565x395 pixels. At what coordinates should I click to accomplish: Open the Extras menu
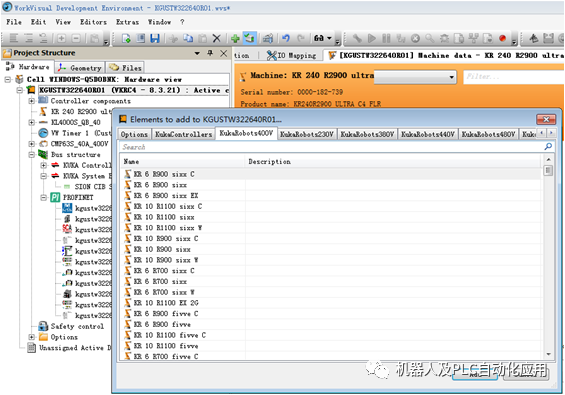pyautogui.click(x=127, y=22)
